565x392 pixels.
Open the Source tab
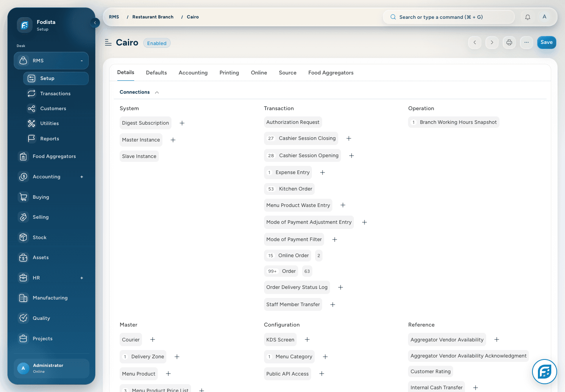click(x=288, y=73)
